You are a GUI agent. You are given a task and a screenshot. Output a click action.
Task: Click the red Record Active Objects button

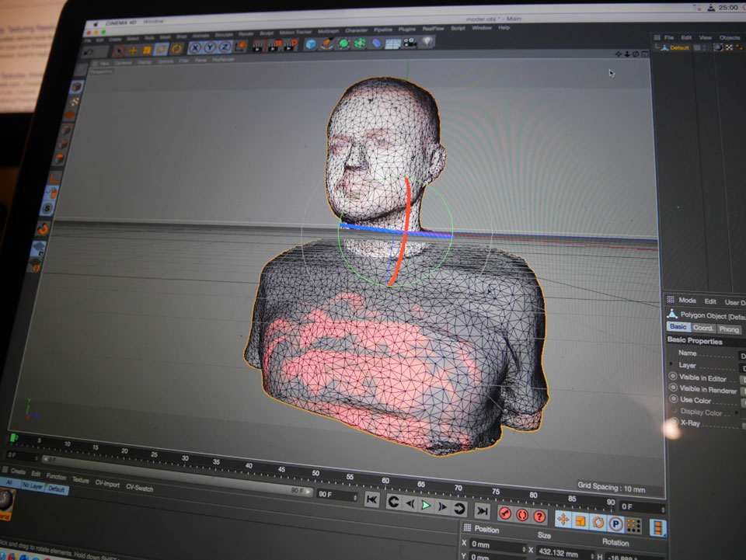pos(505,513)
